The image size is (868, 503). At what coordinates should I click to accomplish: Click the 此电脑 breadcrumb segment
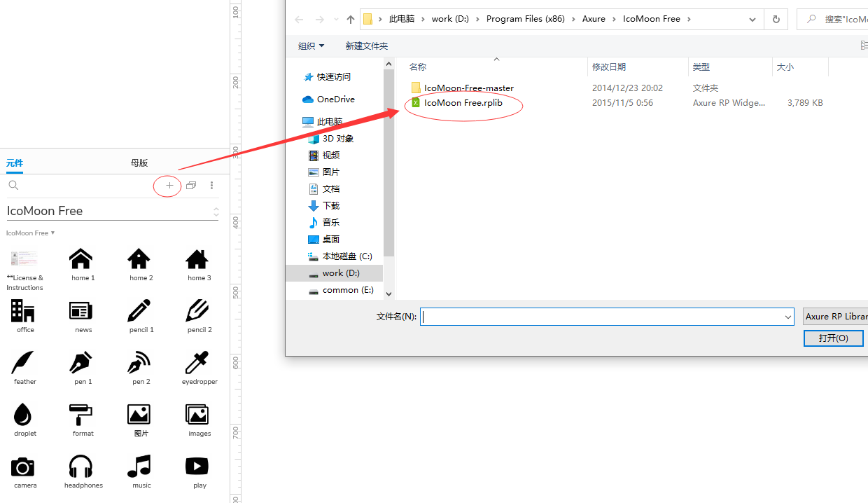point(402,19)
